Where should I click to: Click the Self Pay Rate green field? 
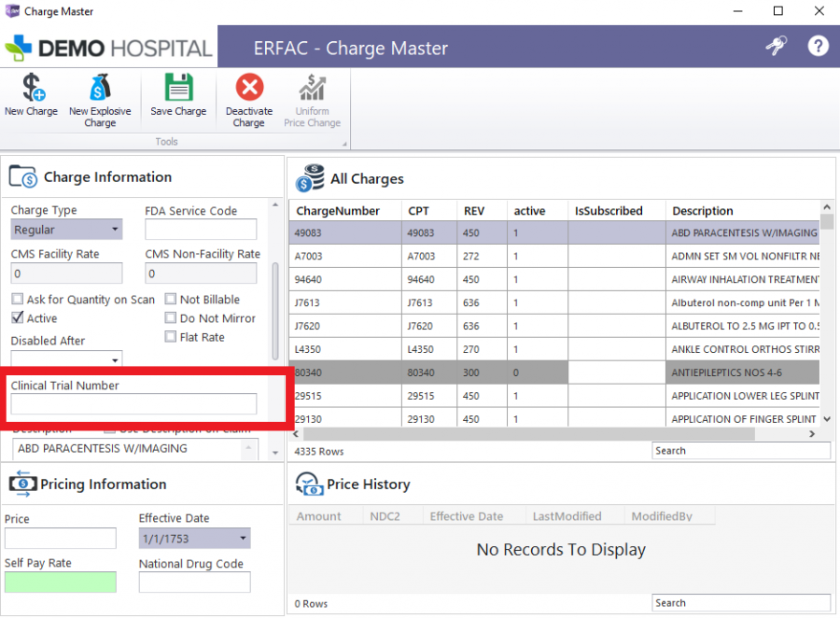pos(61,583)
